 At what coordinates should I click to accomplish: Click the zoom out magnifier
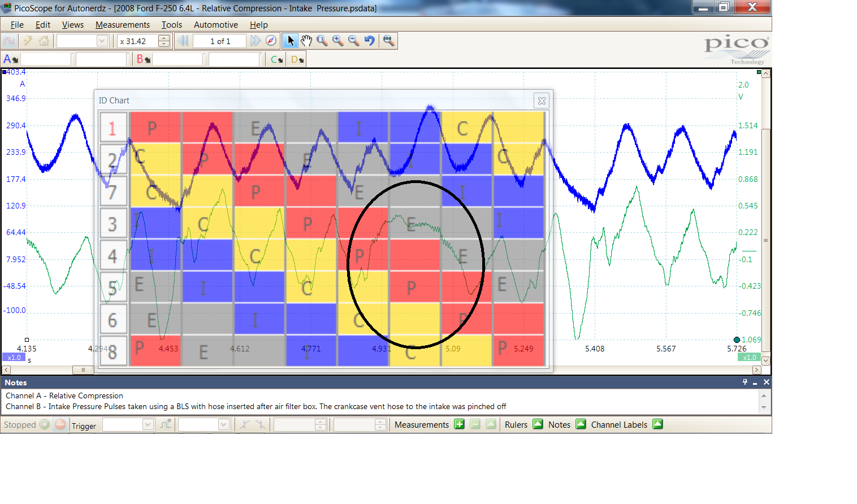coord(354,41)
